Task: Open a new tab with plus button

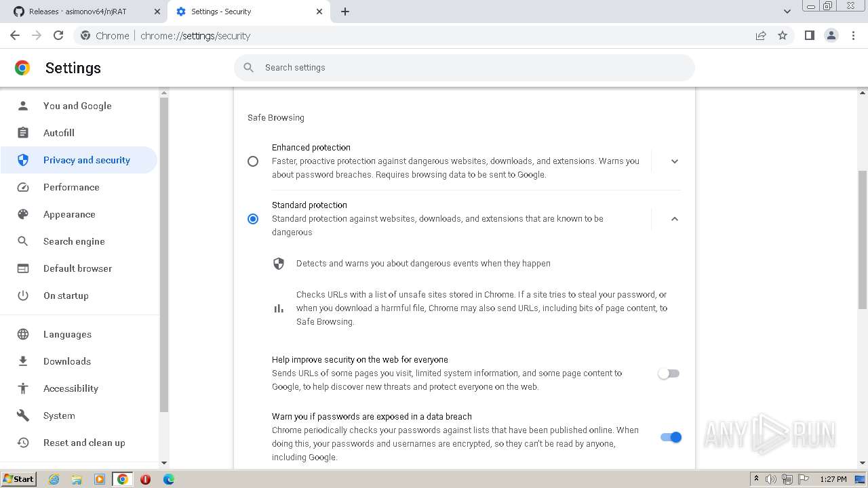Action: click(x=344, y=12)
